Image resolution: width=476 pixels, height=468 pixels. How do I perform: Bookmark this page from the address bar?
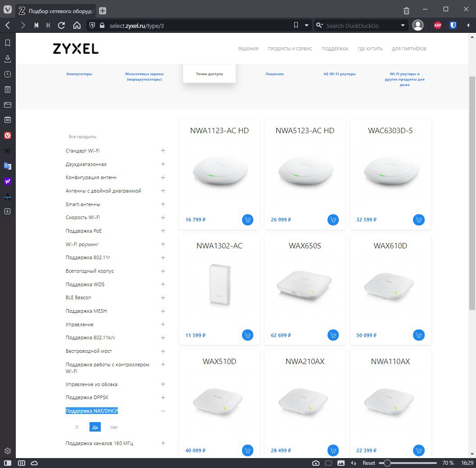point(296,26)
